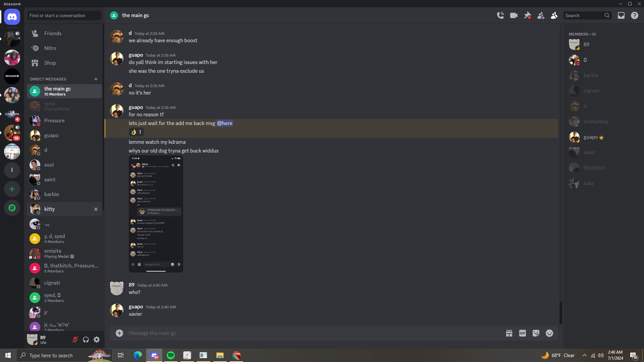The height and width of the screenshot is (362, 644).
Task: Open Discord help
Action: [635, 15]
